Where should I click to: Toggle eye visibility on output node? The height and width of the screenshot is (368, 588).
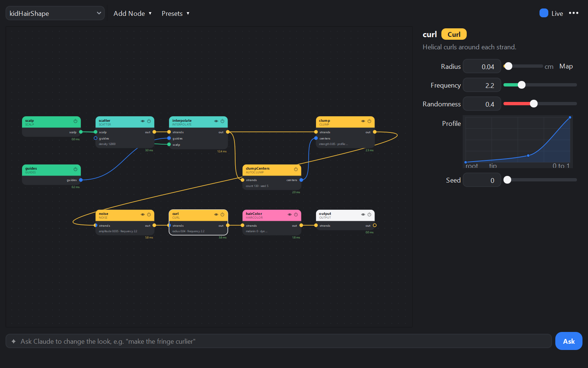click(x=363, y=215)
